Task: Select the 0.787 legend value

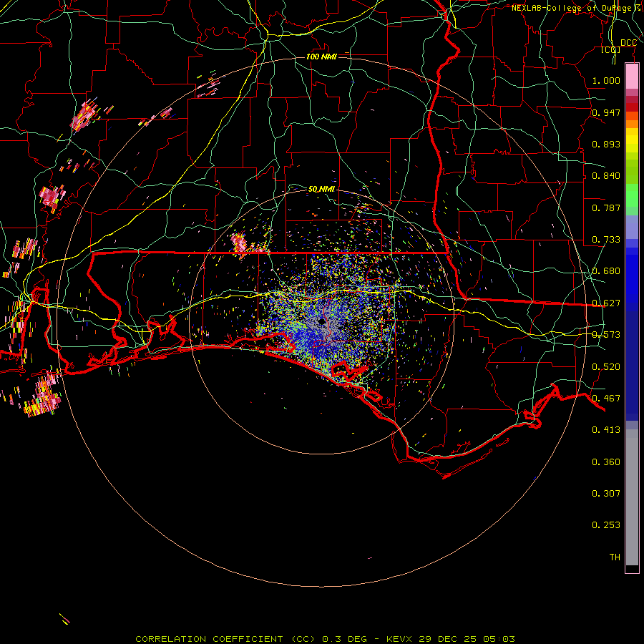Action: [606, 208]
